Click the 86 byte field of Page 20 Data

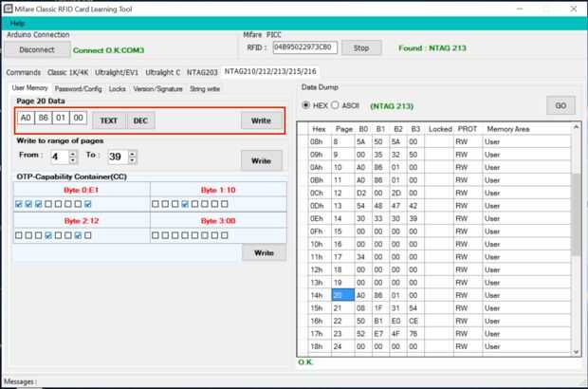coord(43,118)
